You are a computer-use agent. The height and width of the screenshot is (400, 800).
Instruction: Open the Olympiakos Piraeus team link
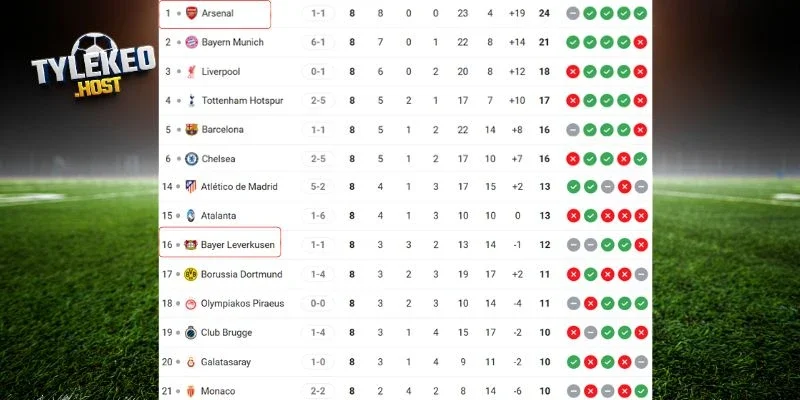(x=242, y=303)
